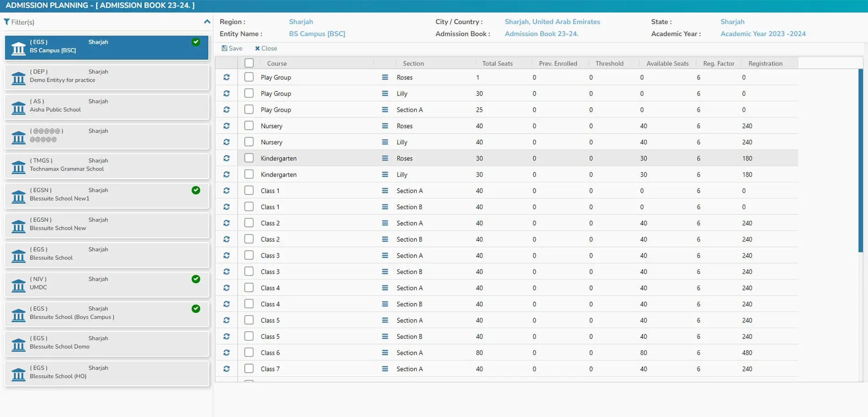
Task: Click the filter funnel icon
Action: 7,22
